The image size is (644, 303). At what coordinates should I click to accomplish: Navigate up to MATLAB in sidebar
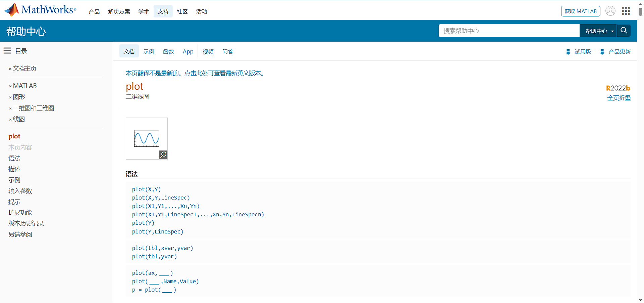click(25, 86)
